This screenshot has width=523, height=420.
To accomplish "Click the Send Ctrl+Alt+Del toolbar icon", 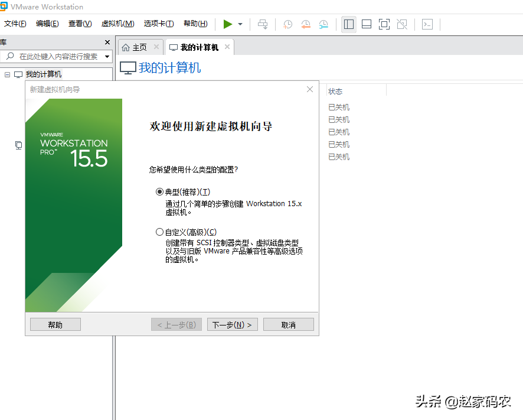I will tap(263, 24).
